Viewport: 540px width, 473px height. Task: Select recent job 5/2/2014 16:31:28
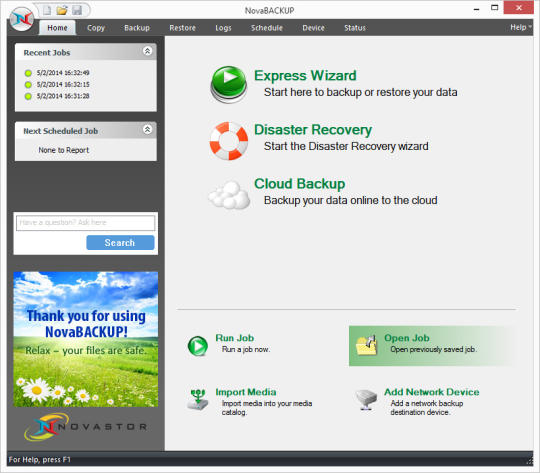point(63,96)
